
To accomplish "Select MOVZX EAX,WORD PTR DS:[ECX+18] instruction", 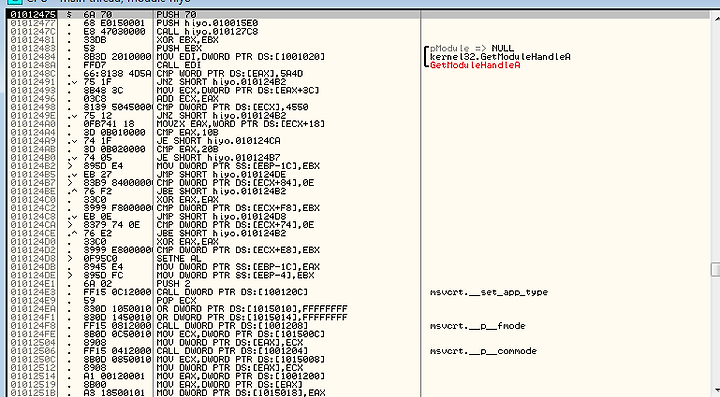I will pyautogui.click(x=241, y=124).
